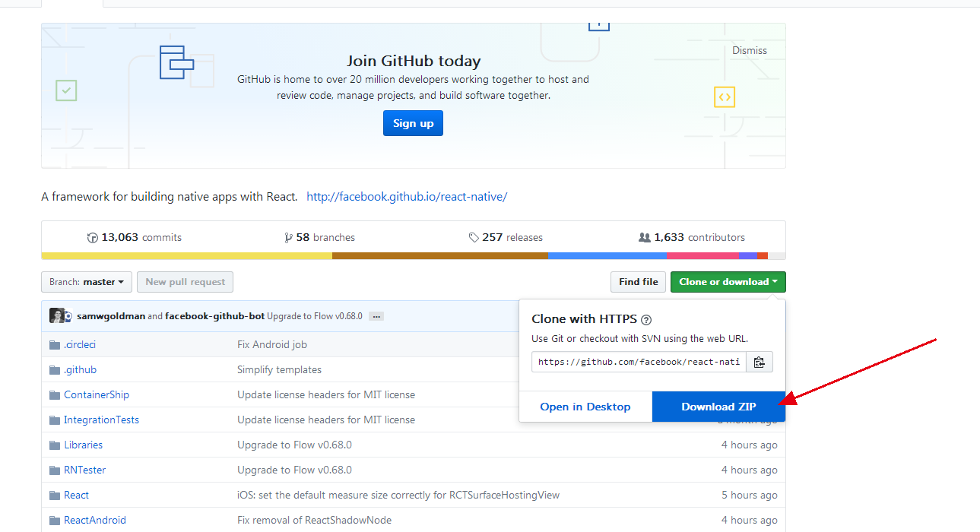Click the yellow segment of language bar

(x=186, y=255)
